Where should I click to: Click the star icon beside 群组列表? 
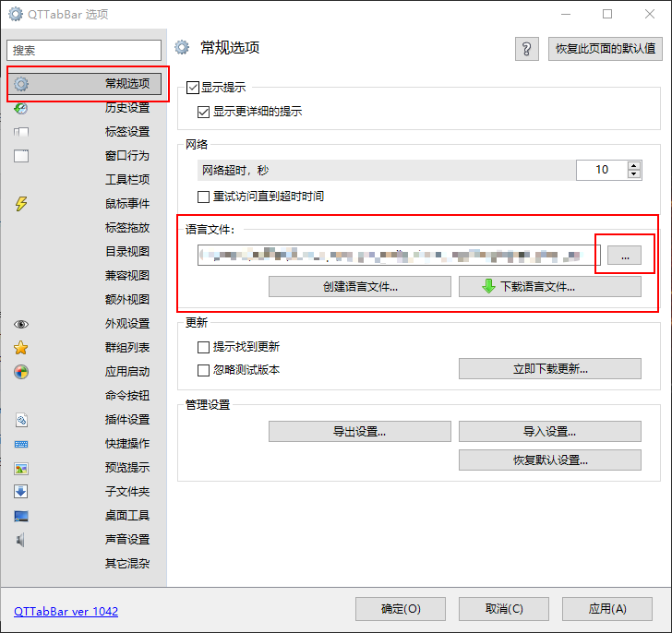tap(21, 348)
